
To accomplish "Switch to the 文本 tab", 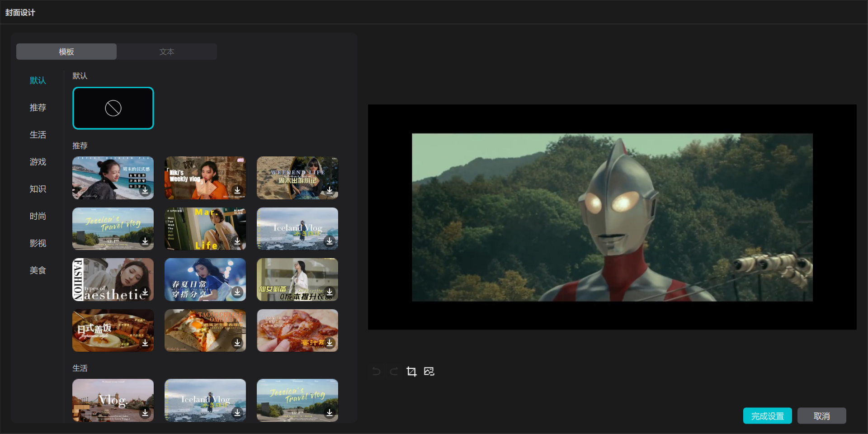I will click(167, 52).
